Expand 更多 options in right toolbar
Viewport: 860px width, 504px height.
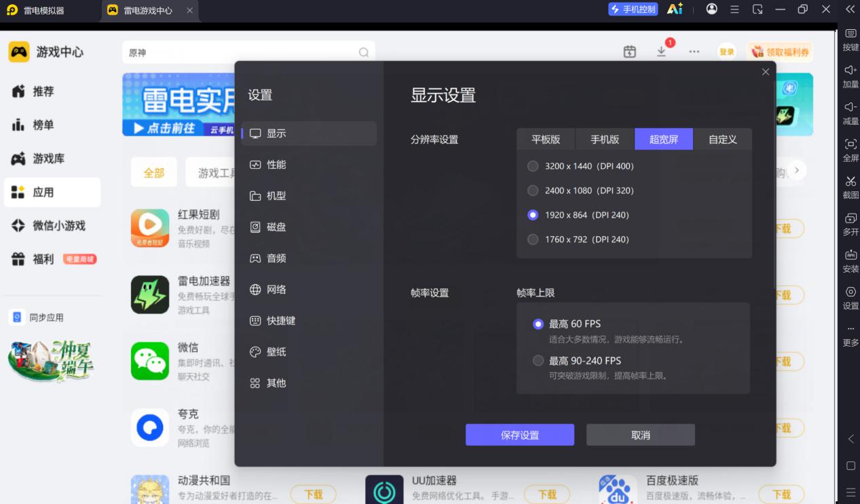click(x=850, y=330)
